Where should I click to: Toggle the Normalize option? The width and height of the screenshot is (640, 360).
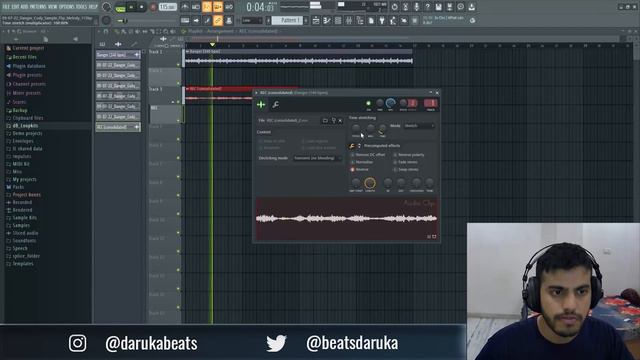coord(362,162)
